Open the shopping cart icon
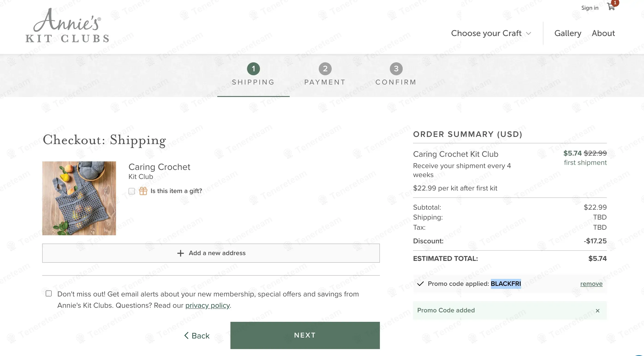Viewport: 644px width, 356px height. pos(611,7)
